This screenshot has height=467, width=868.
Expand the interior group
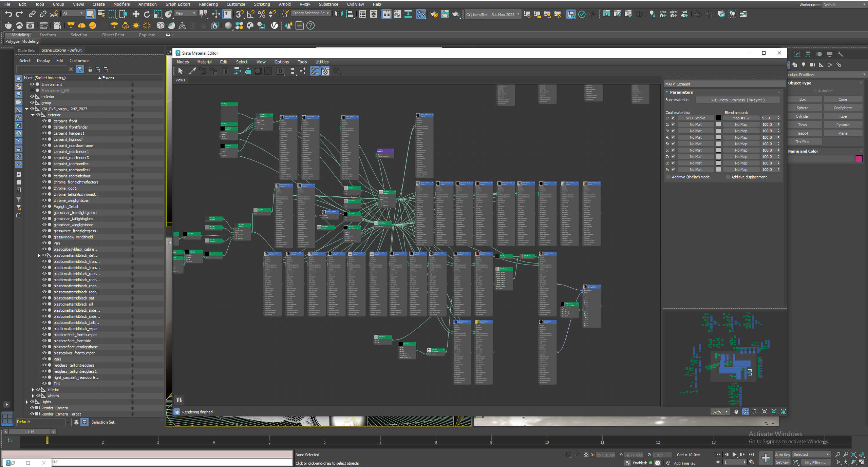pyautogui.click(x=33, y=390)
